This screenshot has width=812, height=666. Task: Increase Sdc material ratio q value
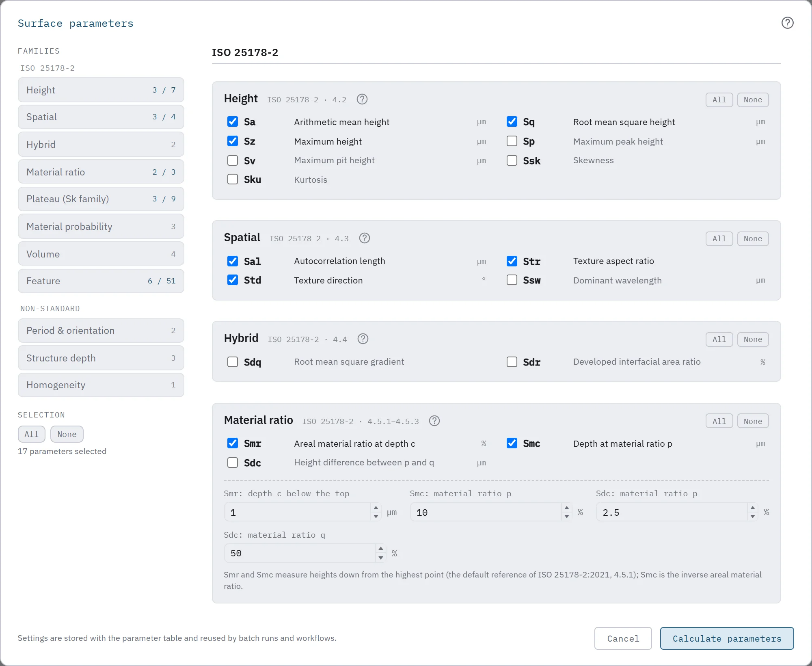point(380,549)
